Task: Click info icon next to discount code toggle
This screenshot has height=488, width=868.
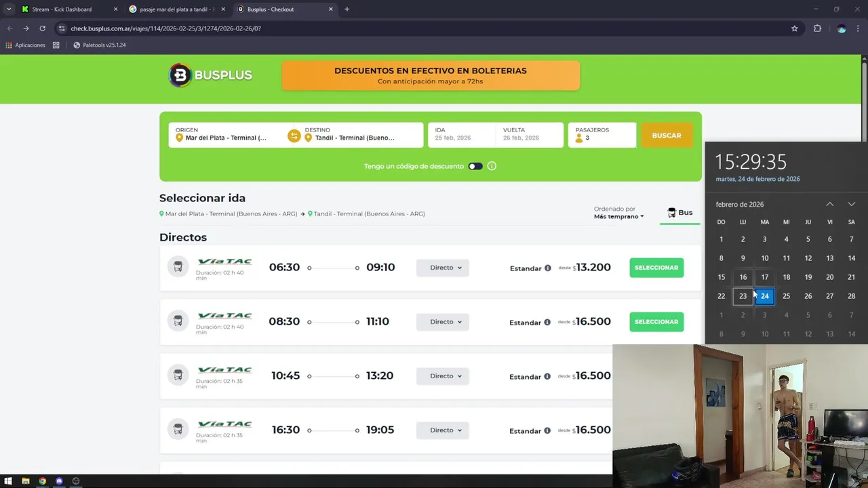Action: click(x=492, y=166)
